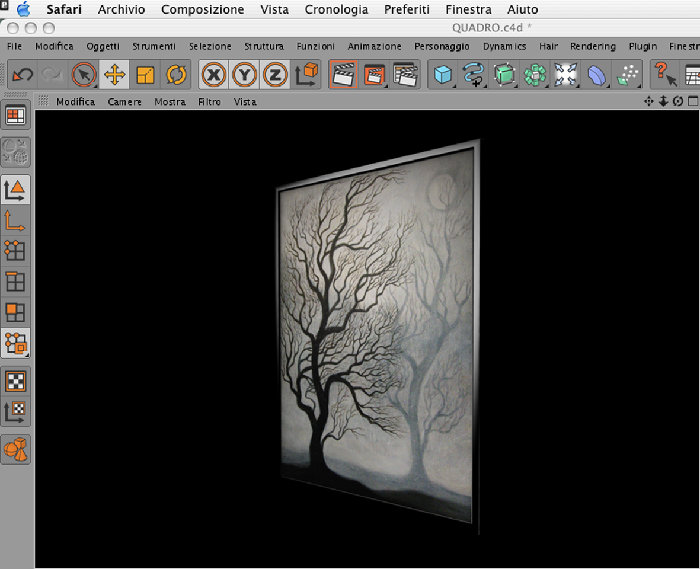
Task: Select the Move tool icon
Action: 115,75
